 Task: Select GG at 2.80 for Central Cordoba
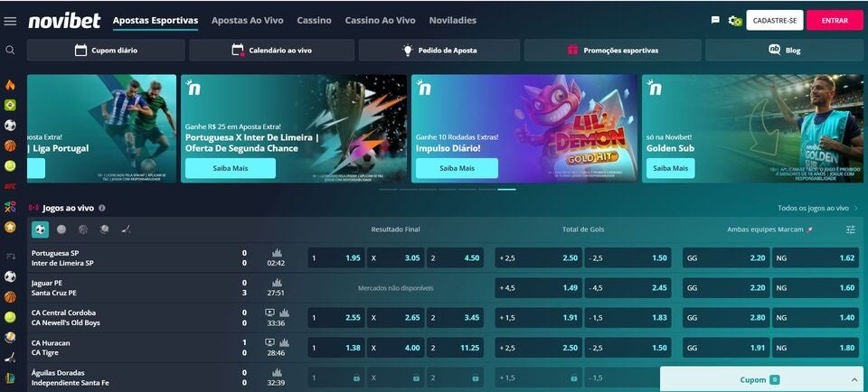point(726,317)
